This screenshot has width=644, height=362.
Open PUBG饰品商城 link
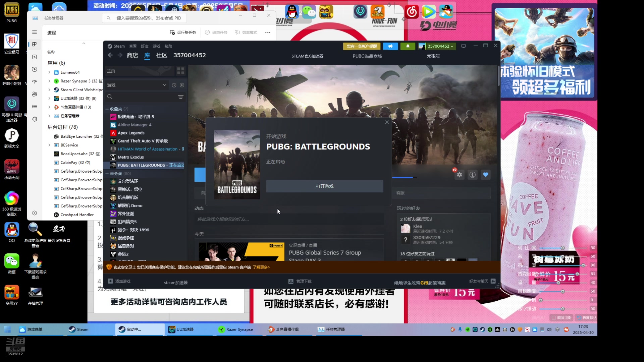[367, 56]
